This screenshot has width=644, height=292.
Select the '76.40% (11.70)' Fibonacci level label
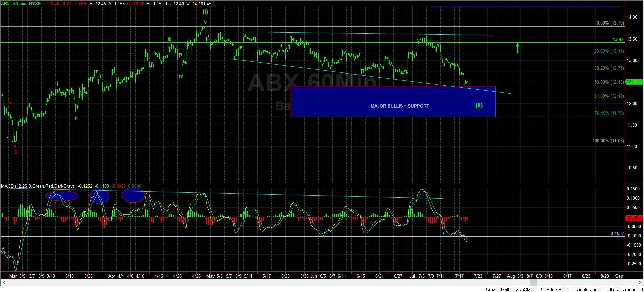pyautogui.click(x=609, y=113)
